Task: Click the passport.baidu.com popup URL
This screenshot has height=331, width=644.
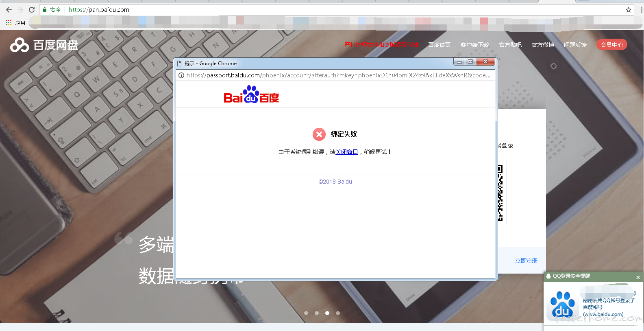Action: coord(338,75)
